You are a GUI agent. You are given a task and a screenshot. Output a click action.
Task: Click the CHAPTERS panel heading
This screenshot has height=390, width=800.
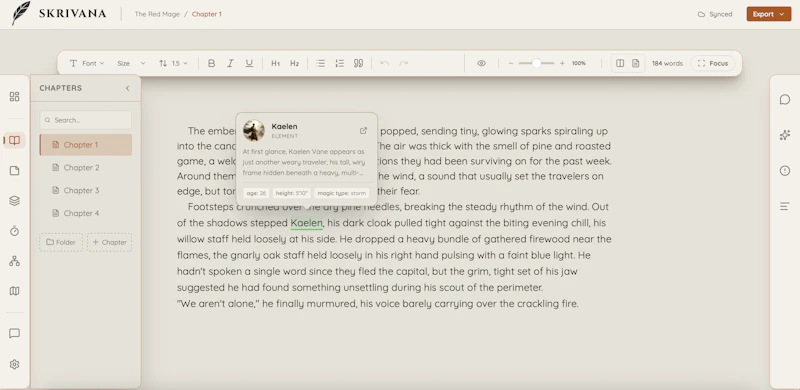pos(61,88)
